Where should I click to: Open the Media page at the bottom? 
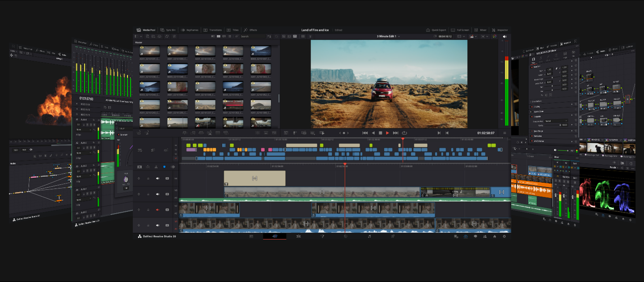click(x=251, y=236)
